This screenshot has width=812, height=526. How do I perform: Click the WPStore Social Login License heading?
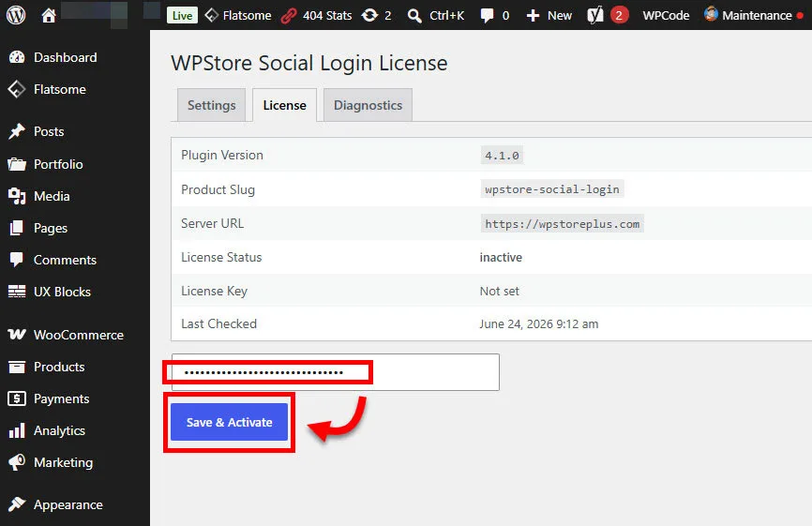click(x=309, y=63)
